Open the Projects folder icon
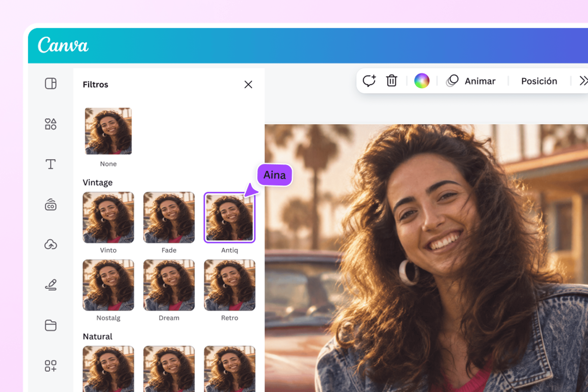588x392 pixels. [50, 325]
